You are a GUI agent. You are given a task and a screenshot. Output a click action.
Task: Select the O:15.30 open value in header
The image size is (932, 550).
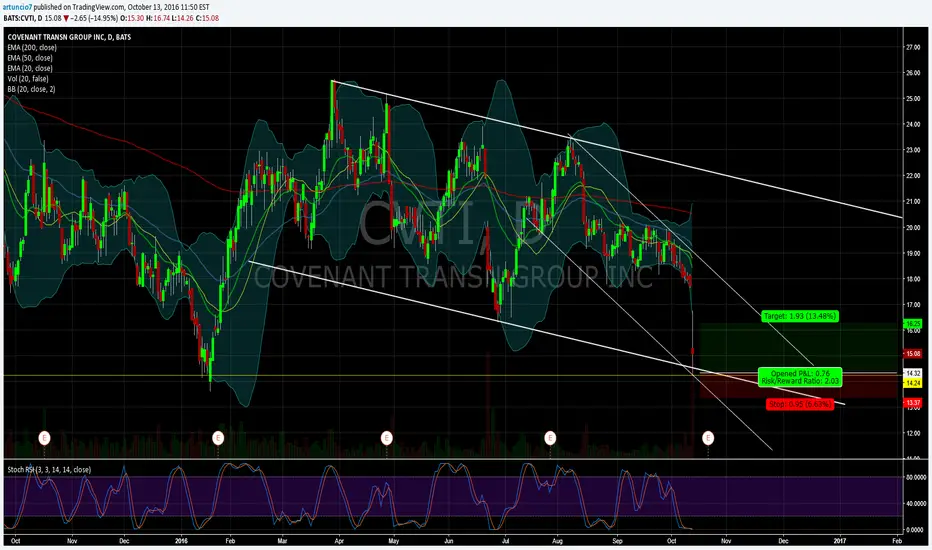131,18
